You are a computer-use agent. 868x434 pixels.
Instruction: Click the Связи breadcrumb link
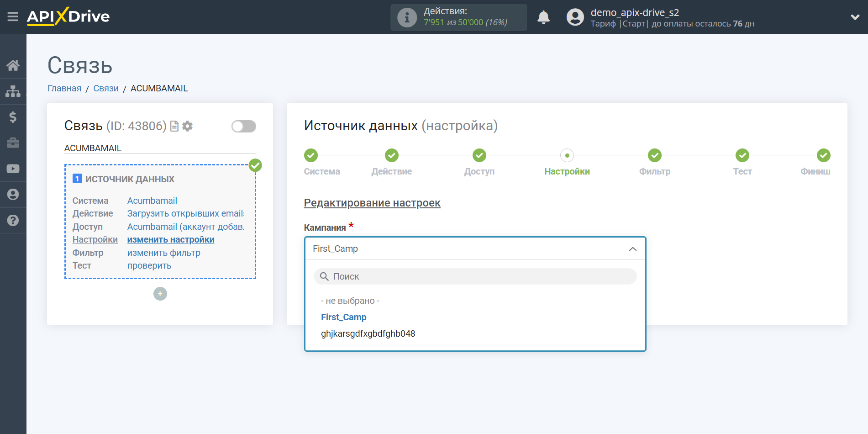coord(106,88)
